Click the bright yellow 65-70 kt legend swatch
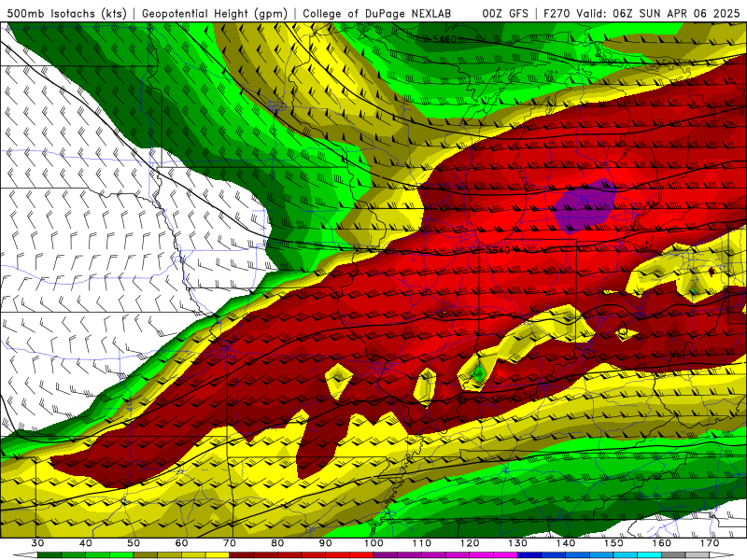 click(218, 555)
